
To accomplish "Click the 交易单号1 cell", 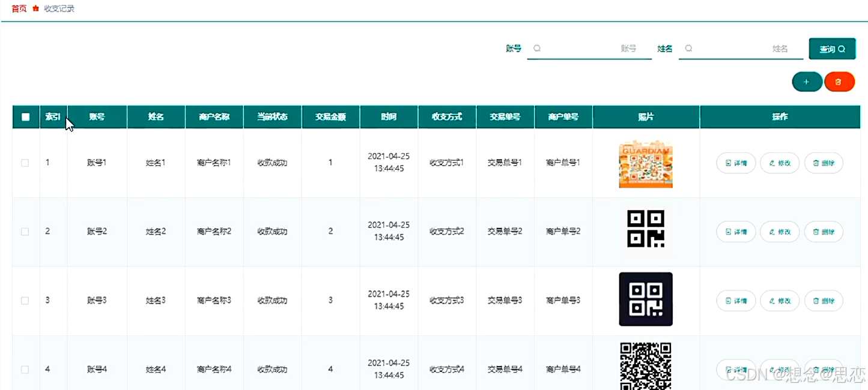I will pos(505,163).
